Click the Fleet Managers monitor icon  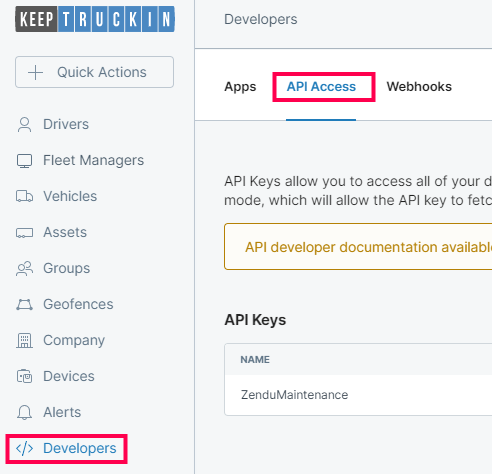(x=24, y=161)
